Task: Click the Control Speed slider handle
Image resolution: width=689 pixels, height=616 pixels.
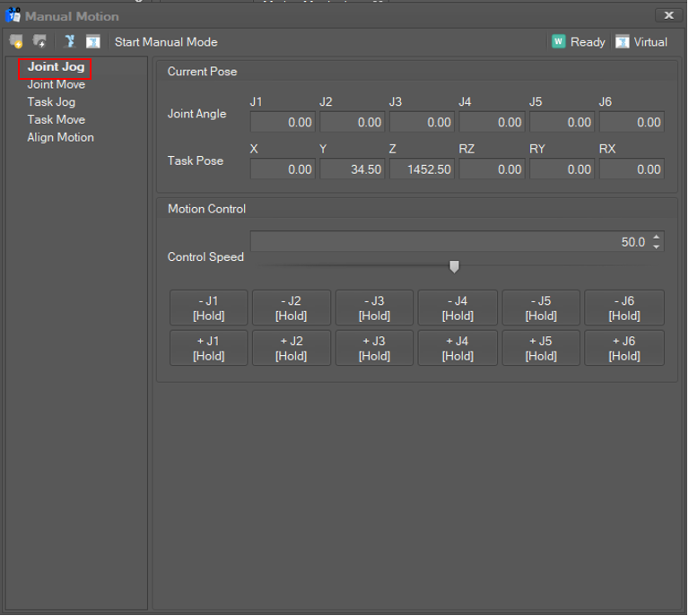Action: [x=454, y=266]
